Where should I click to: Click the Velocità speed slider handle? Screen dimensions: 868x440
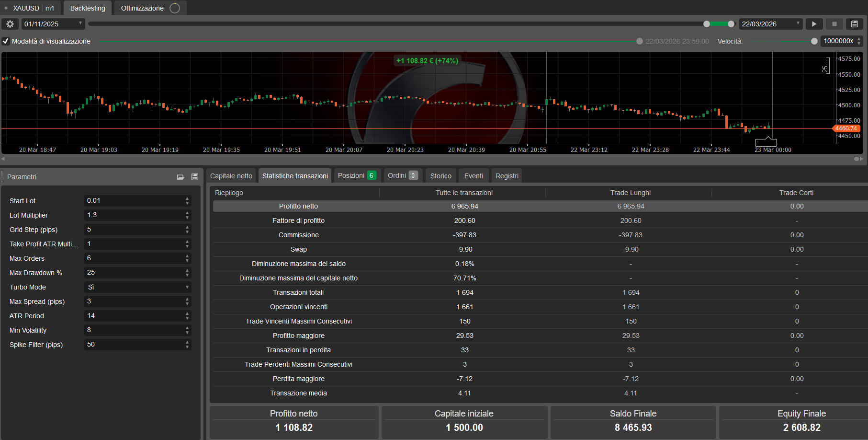pyautogui.click(x=814, y=41)
